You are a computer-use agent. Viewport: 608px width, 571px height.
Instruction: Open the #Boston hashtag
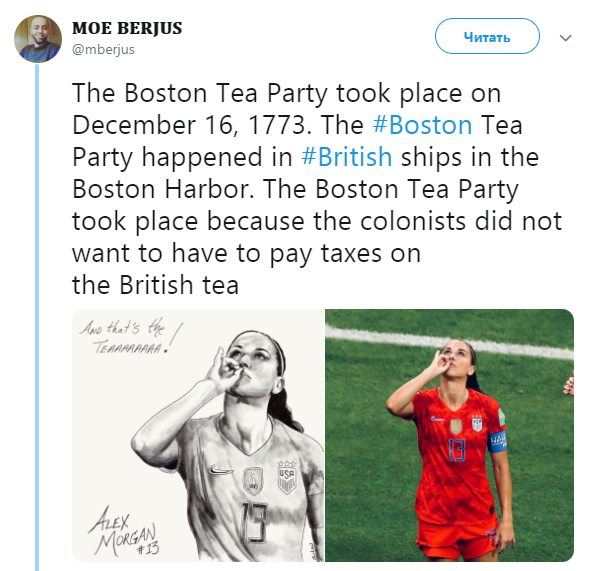click(x=421, y=126)
